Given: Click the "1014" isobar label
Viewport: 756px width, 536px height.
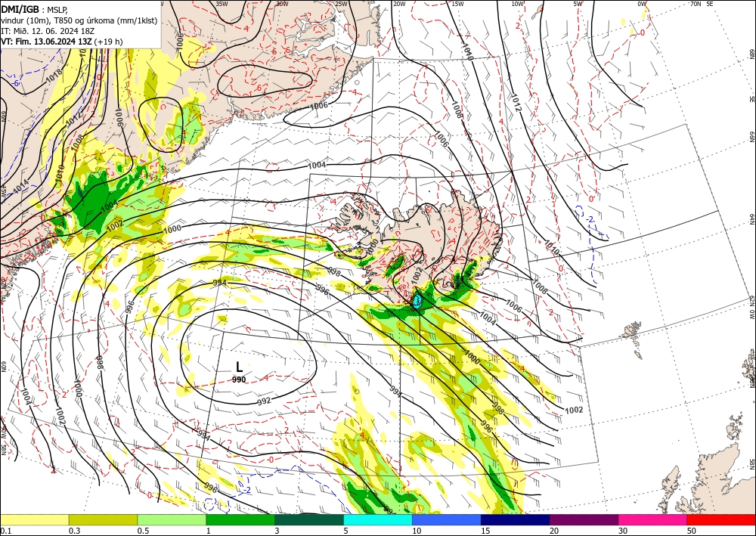Looking at the screenshot, I should tap(22, 187).
